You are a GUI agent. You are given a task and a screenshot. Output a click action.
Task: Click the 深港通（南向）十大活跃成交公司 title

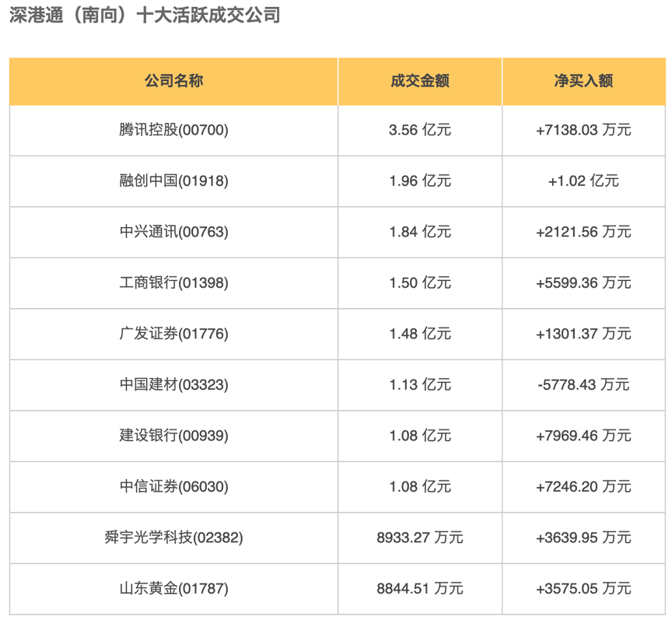pyautogui.click(x=145, y=16)
